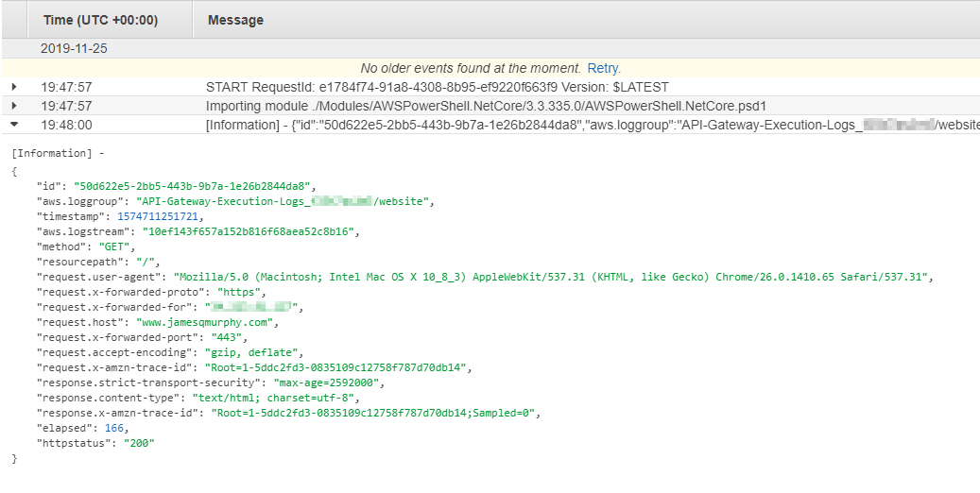Click the aws.loggroup value ending /website
The height and width of the screenshot is (493, 980).
click(283, 201)
